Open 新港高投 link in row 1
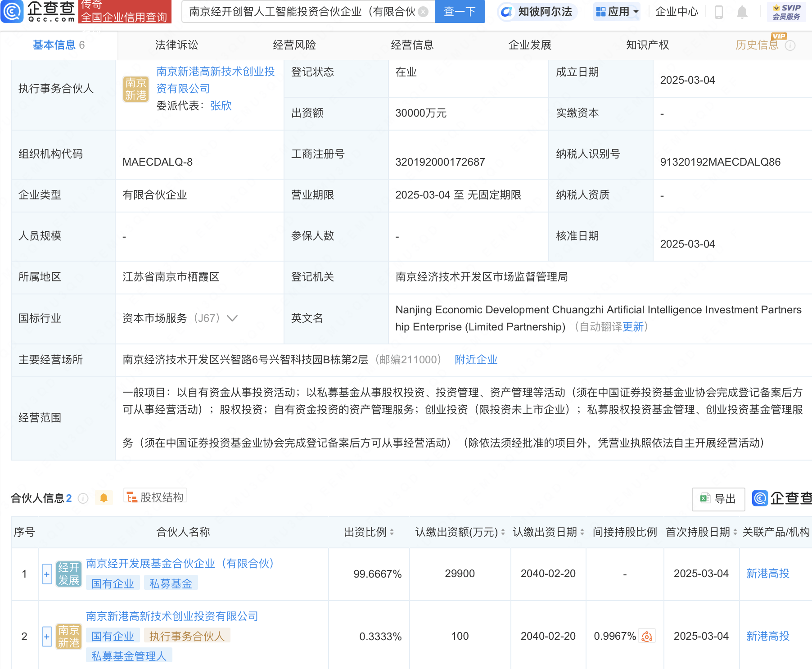 point(768,574)
